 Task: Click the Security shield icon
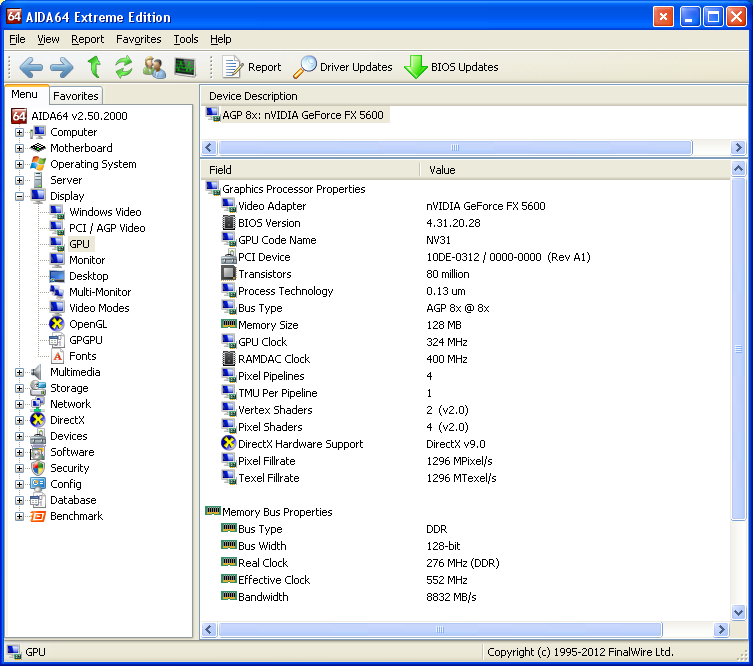(38, 468)
